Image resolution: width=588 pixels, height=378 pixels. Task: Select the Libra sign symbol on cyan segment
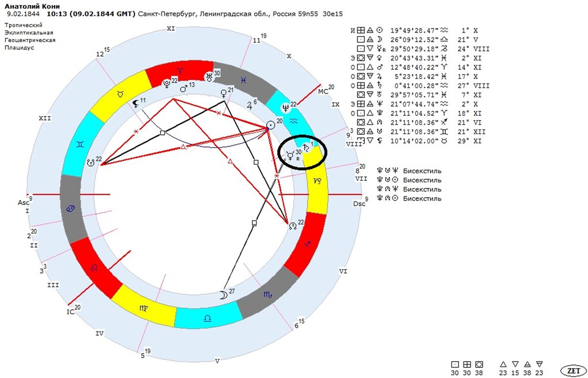pos(208,318)
